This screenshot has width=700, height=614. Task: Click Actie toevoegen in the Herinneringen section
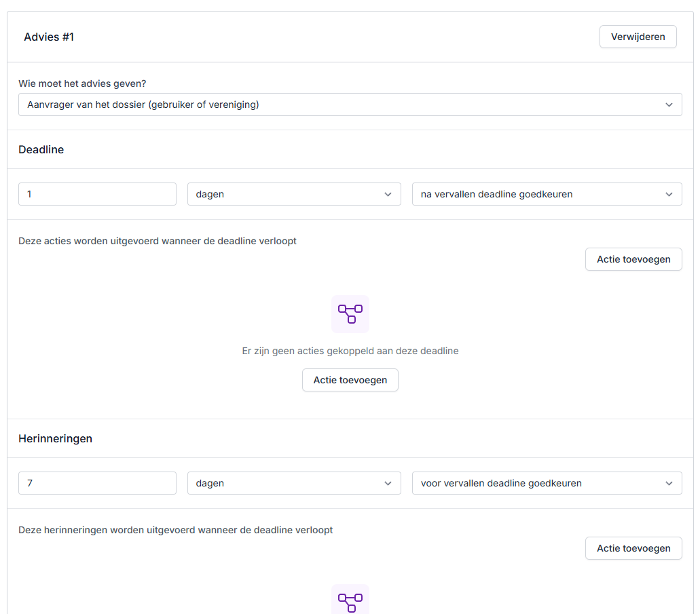633,548
